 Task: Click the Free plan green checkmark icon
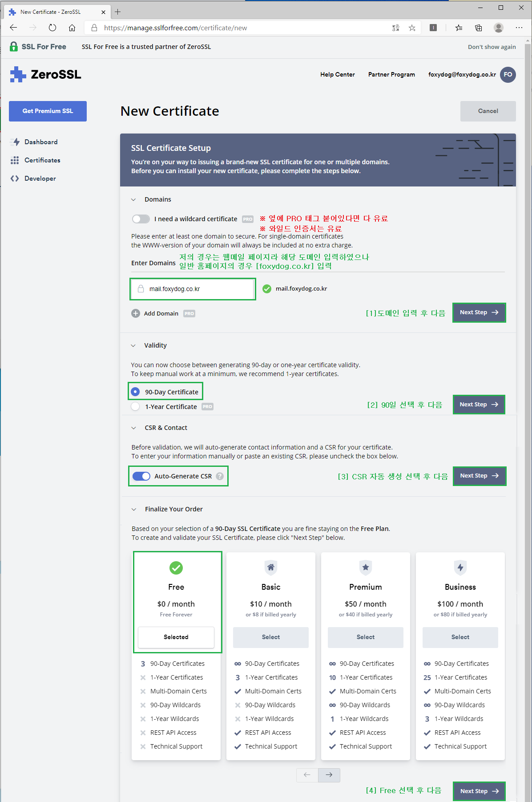(176, 567)
